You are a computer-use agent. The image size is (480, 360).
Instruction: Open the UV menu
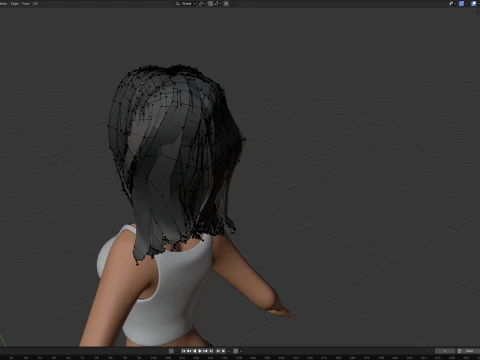pos(35,4)
